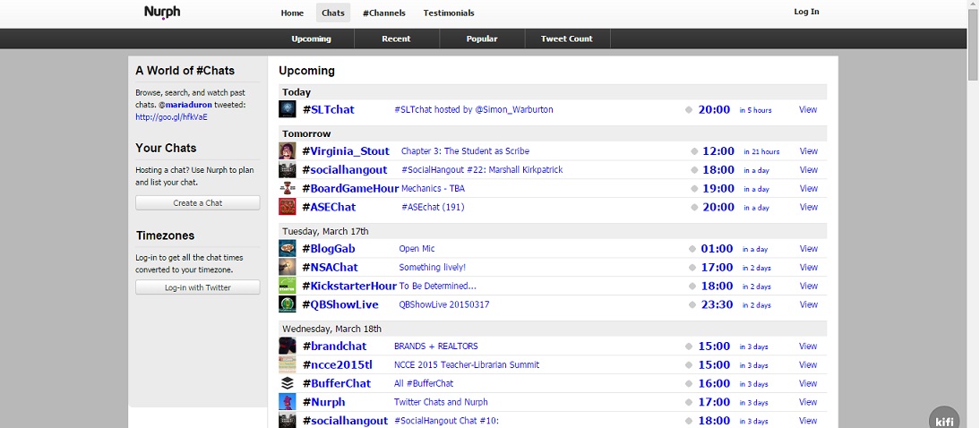Image resolution: width=980 pixels, height=428 pixels.
Task: Click View for the #ASEChat row
Action: point(809,207)
